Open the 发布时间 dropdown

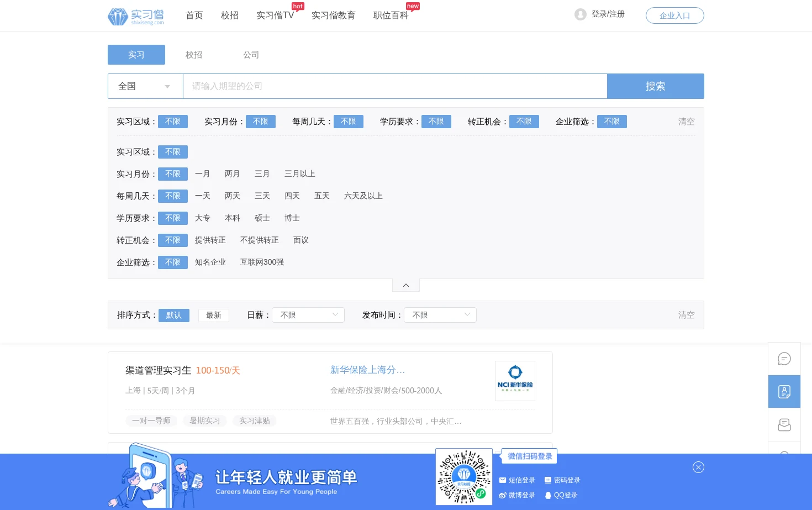point(440,315)
